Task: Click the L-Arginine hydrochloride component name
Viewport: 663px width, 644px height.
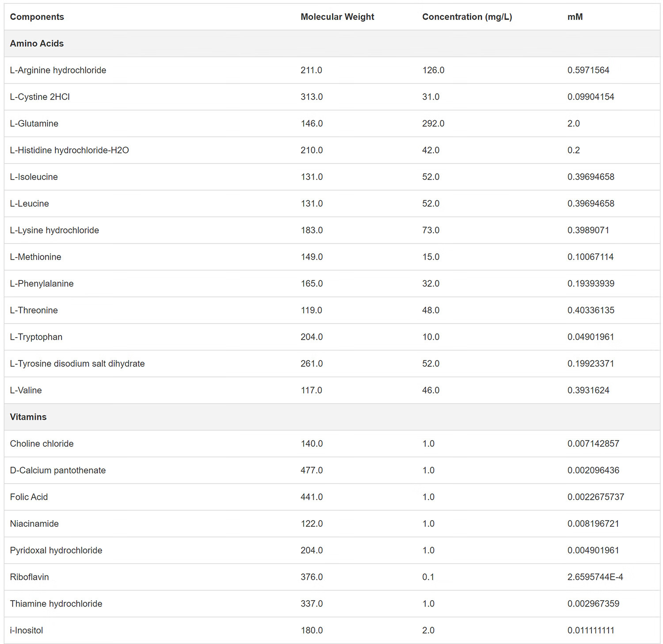Action: [x=58, y=70]
